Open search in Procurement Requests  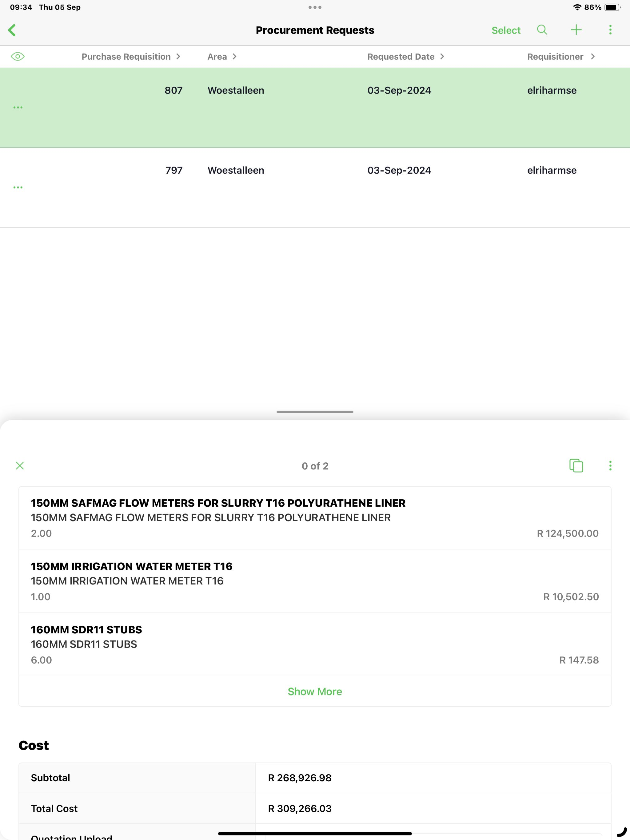coord(542,30)
